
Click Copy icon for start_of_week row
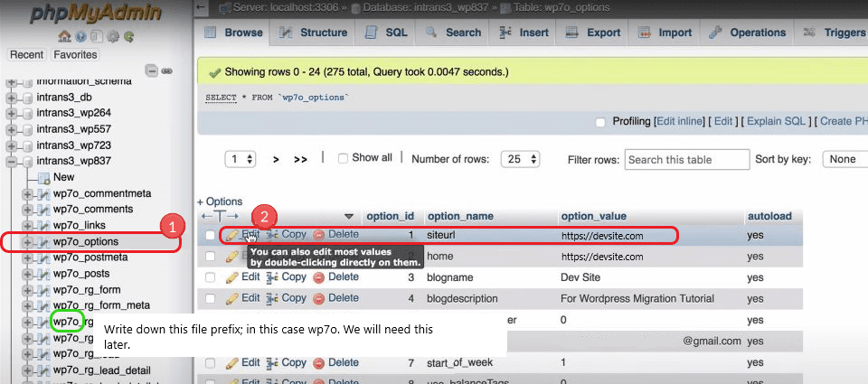click(x=272, y=362)
